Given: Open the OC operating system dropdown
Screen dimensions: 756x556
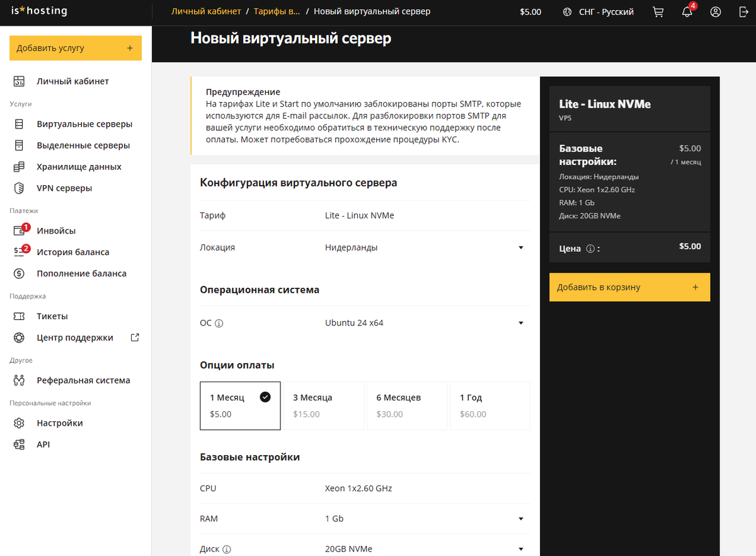Looking at the screenshot, I should pyautogui.click(x=521, y=322).
